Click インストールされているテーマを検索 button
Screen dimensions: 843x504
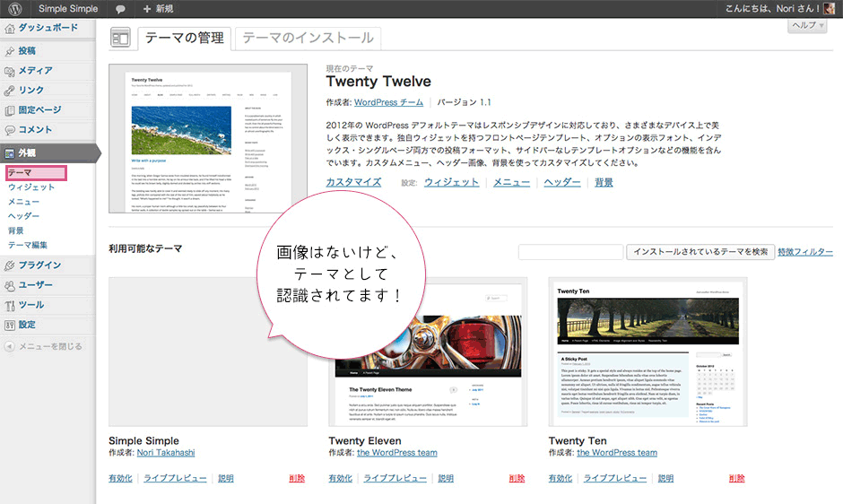[700, 252]
